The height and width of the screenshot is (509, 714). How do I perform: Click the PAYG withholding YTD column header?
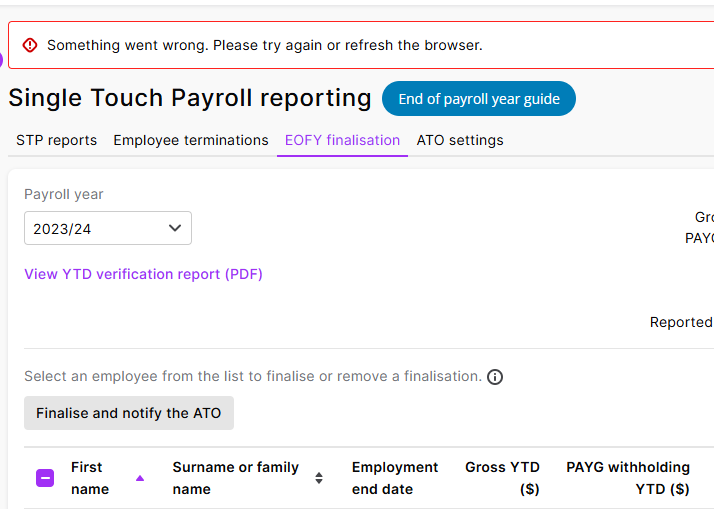(x=628, y=478)
